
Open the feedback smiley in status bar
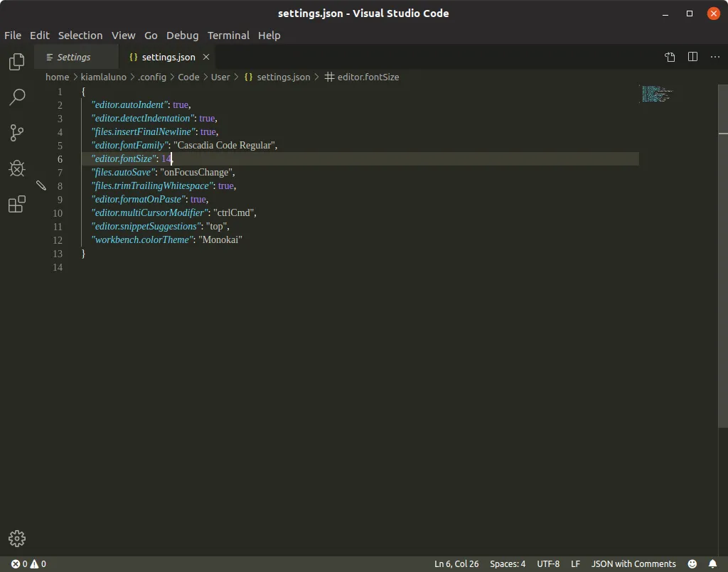click(692, 563)
